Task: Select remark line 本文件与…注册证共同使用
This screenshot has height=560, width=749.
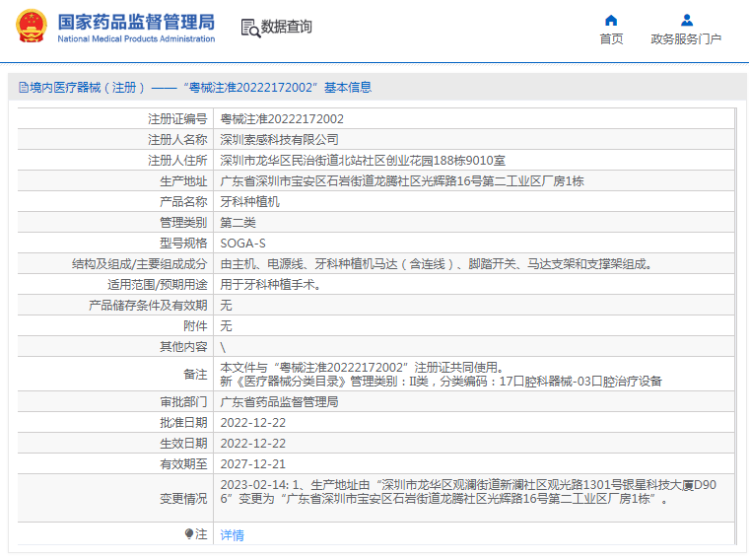Action: click(362, 368)
